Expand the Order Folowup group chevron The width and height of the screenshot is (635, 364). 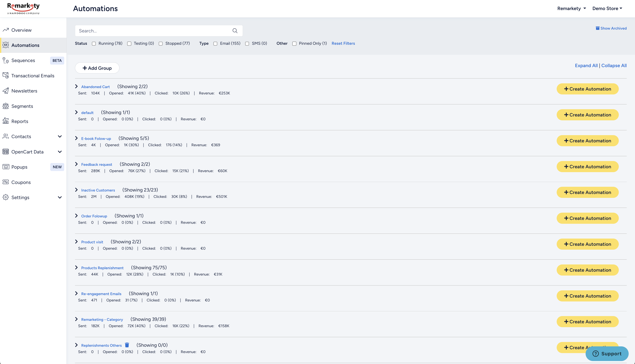pyautogui.click(x=76, y=216)
